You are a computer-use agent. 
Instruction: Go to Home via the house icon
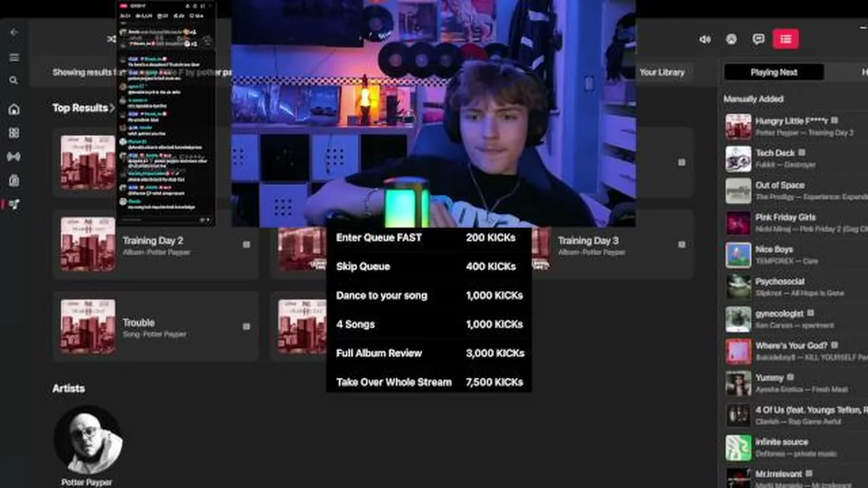[14, 109]
